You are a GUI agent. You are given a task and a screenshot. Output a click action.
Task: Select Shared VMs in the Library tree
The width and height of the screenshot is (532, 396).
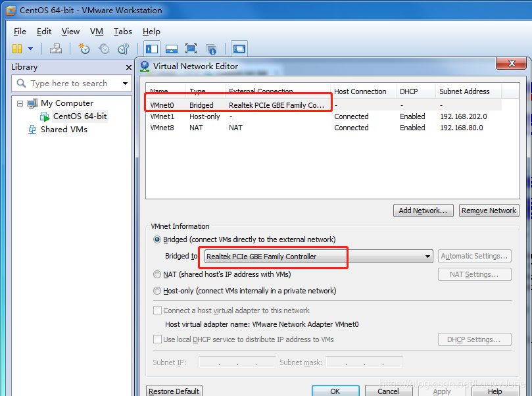[x=64, y=130]
